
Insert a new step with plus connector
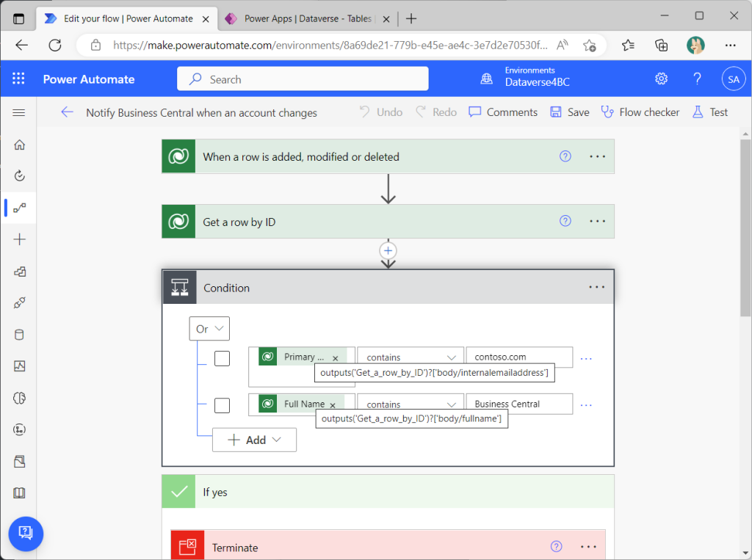(x=388, y=251)
